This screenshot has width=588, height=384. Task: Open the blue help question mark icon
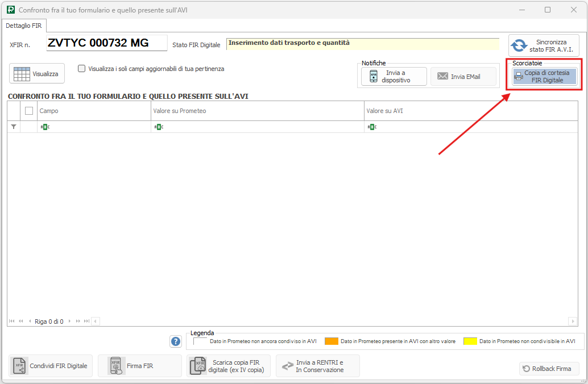click(176, 341)
